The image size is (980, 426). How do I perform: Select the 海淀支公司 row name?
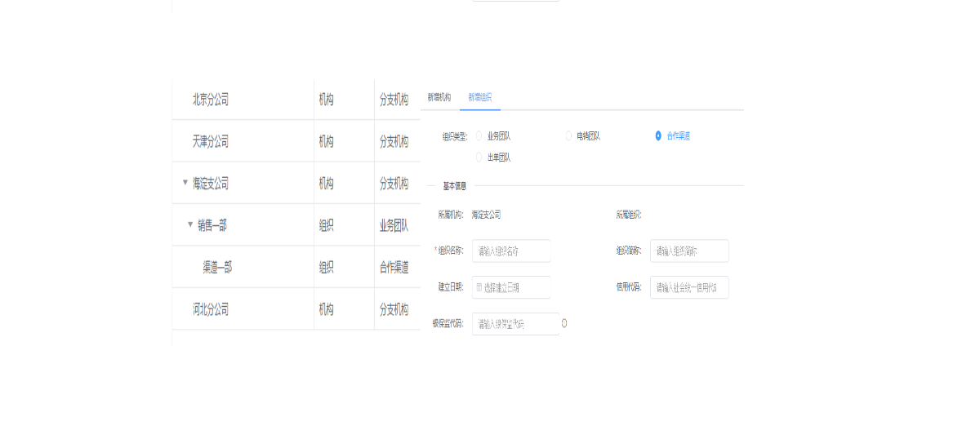(x=211, y=184)
